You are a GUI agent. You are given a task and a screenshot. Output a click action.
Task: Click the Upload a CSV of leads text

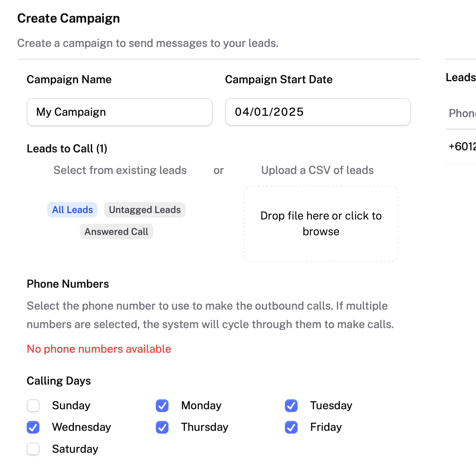(317, 170)
